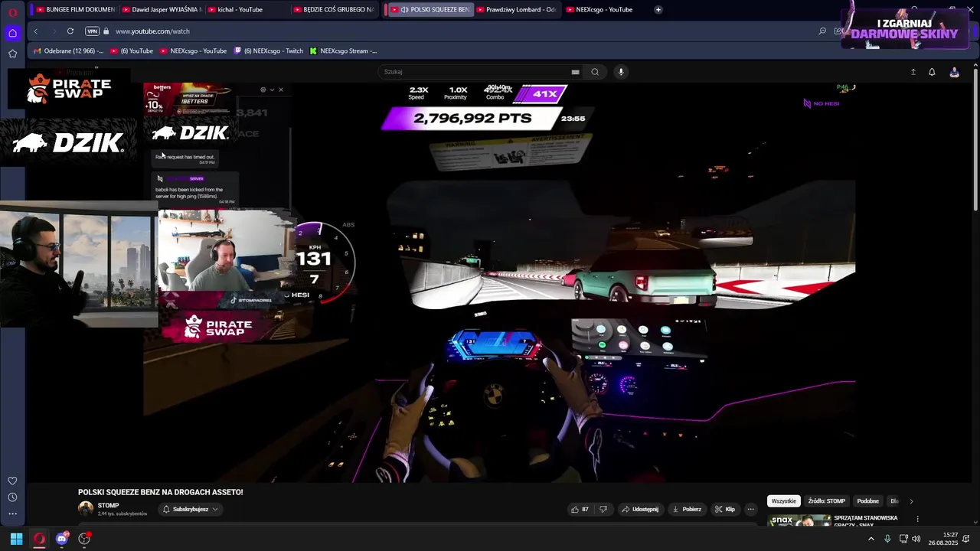Open the system volume tray icon

pos(916,539)
